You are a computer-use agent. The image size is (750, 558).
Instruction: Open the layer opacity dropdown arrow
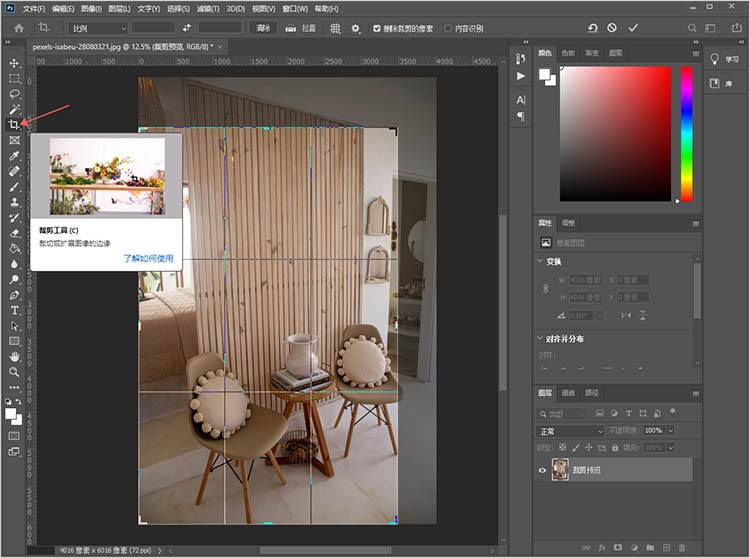tap(671, 430)
